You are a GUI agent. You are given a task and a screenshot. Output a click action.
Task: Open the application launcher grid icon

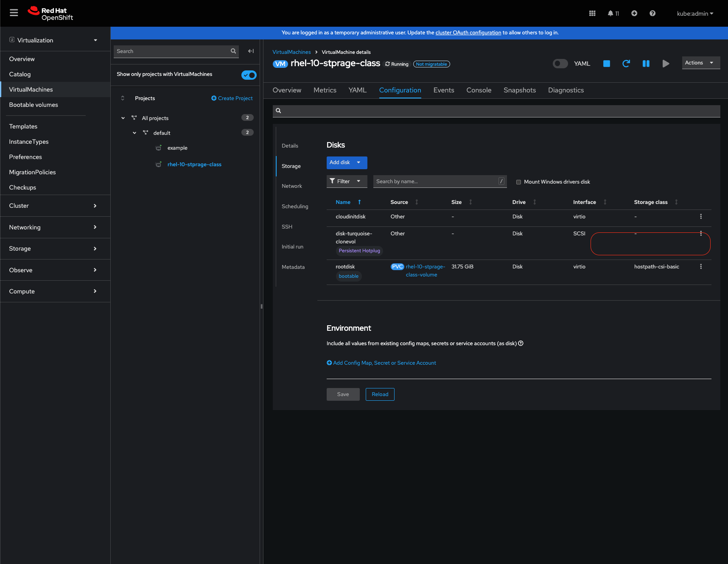[x=592, y=14]
